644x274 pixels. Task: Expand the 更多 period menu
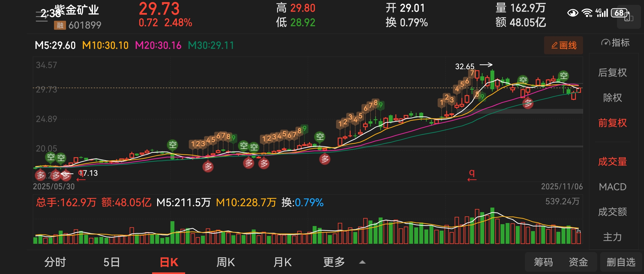(334, 262)
